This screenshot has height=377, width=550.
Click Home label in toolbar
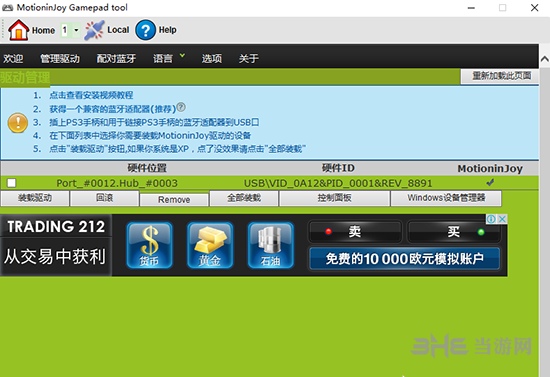coord(43,31)
